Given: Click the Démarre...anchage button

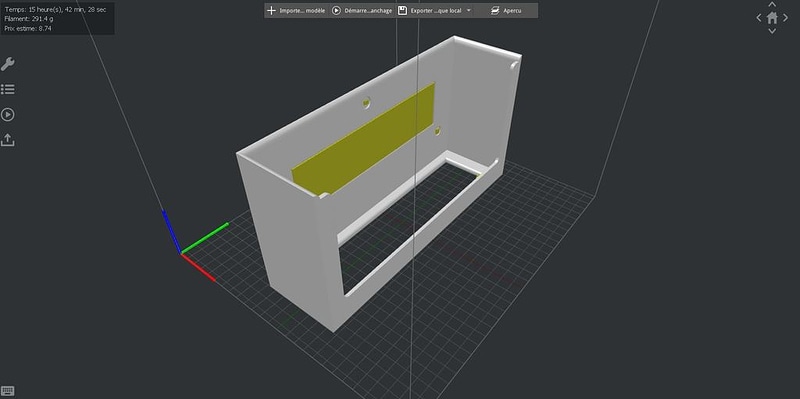Looking at the screenshot, I should pyautogui.click(x=362, y=10).
